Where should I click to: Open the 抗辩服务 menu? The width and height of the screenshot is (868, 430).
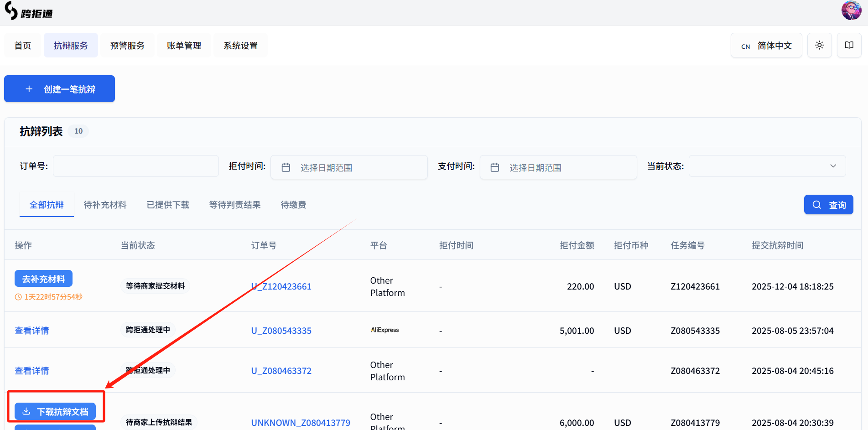(71, 46)
